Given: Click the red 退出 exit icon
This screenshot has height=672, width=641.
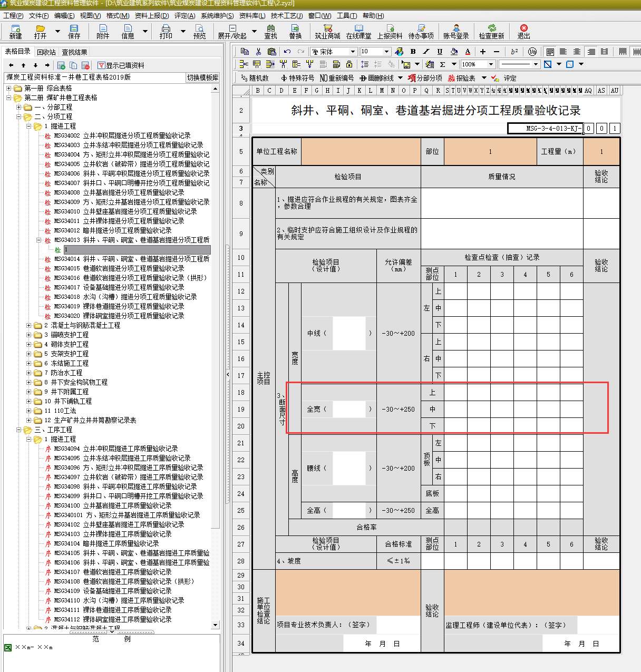Looking at the screenshot, I should 523,31.
